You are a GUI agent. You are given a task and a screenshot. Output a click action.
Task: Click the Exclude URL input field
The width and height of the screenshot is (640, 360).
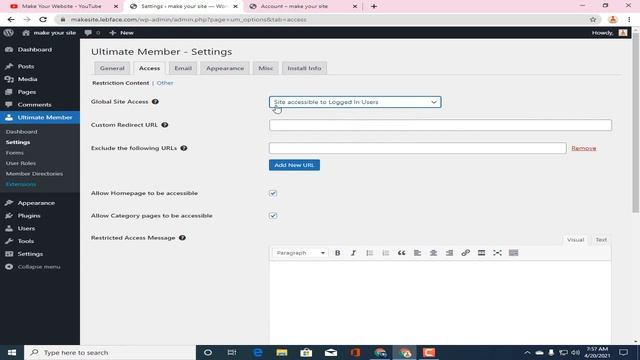pos(418,148)
